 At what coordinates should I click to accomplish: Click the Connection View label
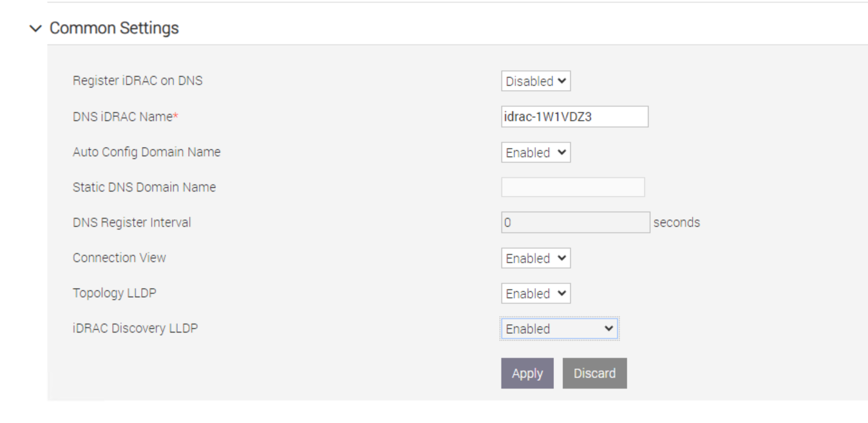coord(119,258)
